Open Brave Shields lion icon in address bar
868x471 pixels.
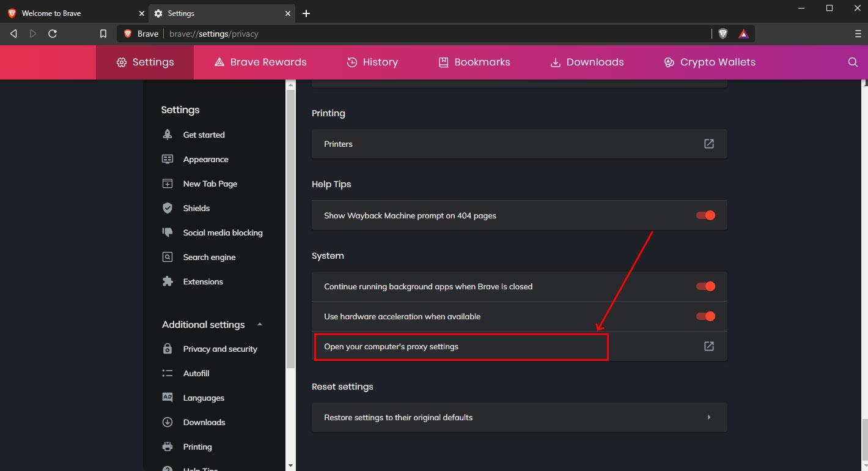click(x=723, y=34)
